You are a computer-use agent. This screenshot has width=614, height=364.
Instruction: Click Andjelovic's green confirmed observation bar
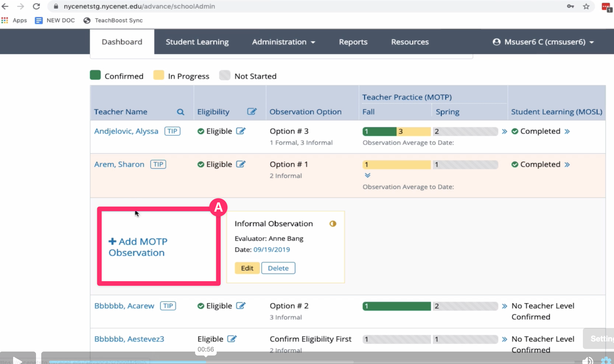point(379,131)
